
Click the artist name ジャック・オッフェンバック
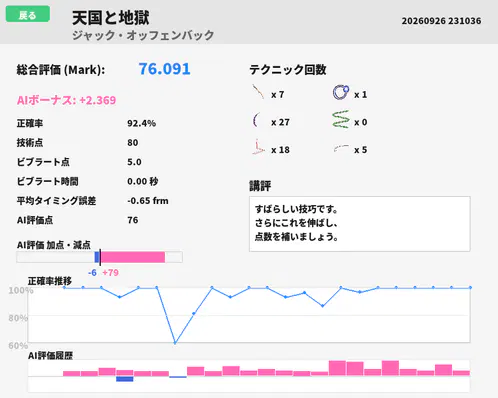point(143,35)
